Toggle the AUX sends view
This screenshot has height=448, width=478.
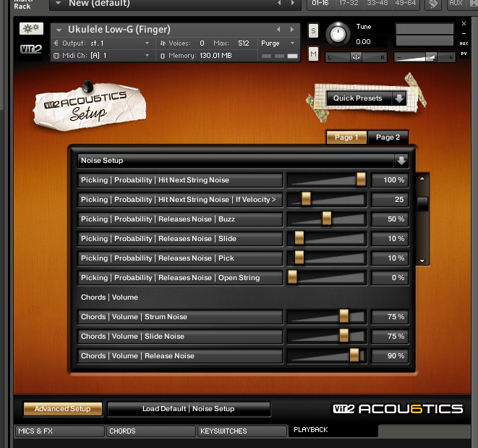[464, 43]
